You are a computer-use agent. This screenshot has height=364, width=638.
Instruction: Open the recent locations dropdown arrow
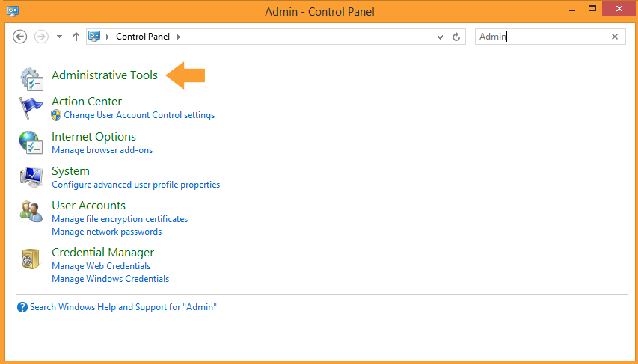click(x=59, y=37)
